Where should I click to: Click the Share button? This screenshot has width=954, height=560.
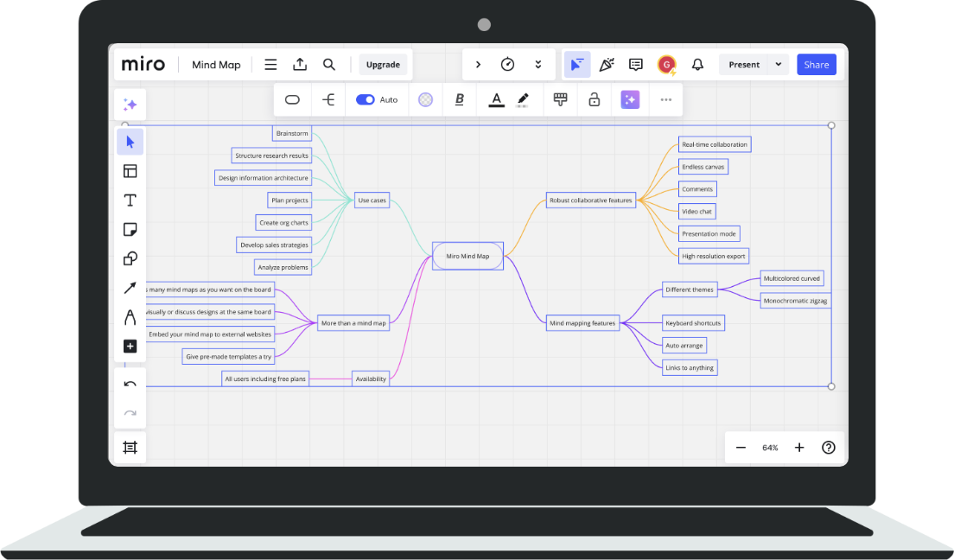pyautogui.click(x=817, y=65)
